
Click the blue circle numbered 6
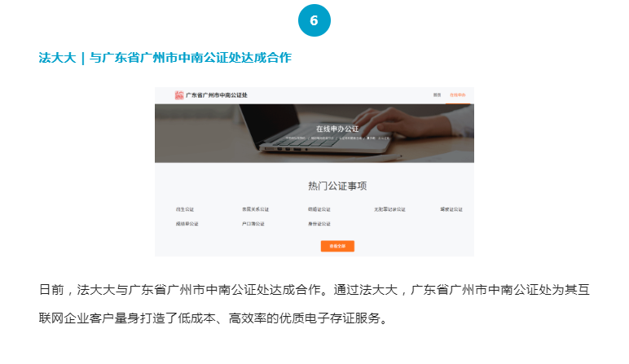pos(314,20)
